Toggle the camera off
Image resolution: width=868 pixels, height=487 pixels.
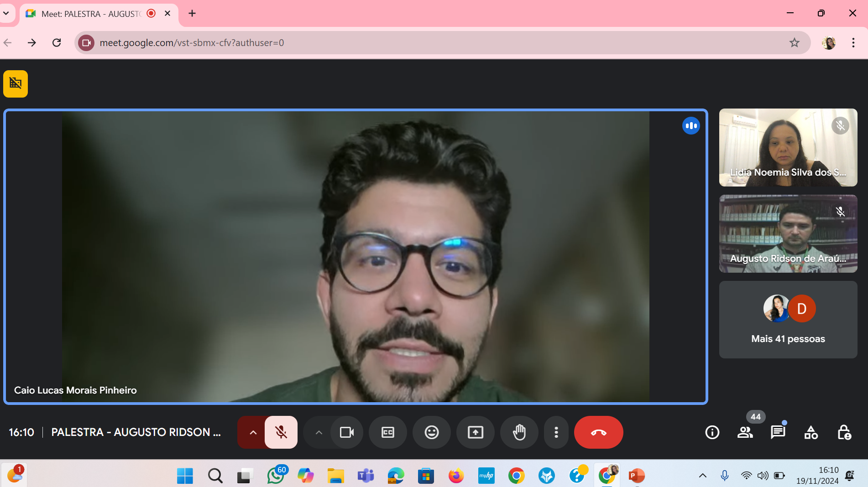[x=347, y=432]
